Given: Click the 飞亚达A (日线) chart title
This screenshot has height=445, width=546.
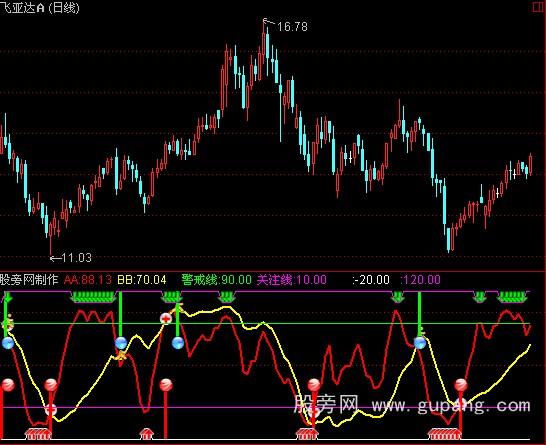Looking at the screenshot, I should tap(40, 8).
